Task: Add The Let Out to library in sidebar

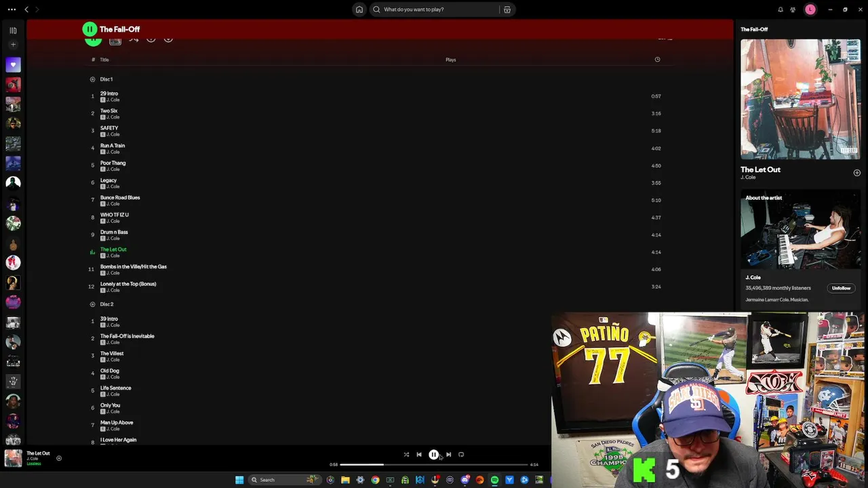Action: pos(856,173)
